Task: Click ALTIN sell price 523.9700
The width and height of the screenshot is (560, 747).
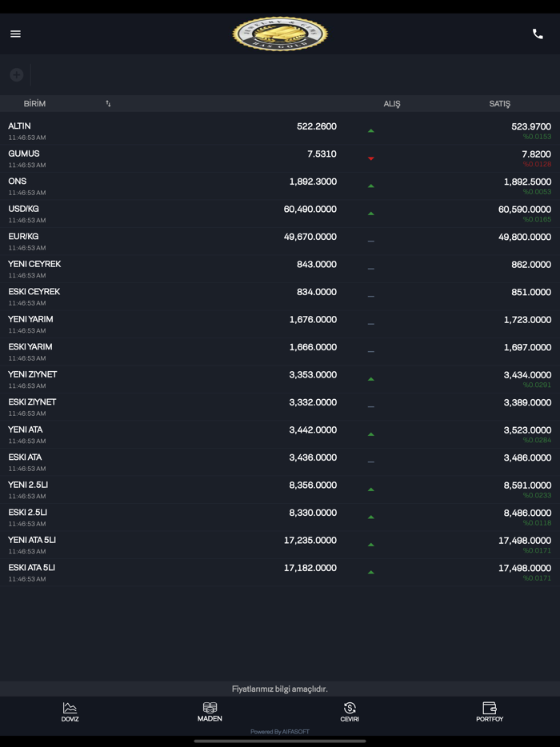Action: coord(531,126)
